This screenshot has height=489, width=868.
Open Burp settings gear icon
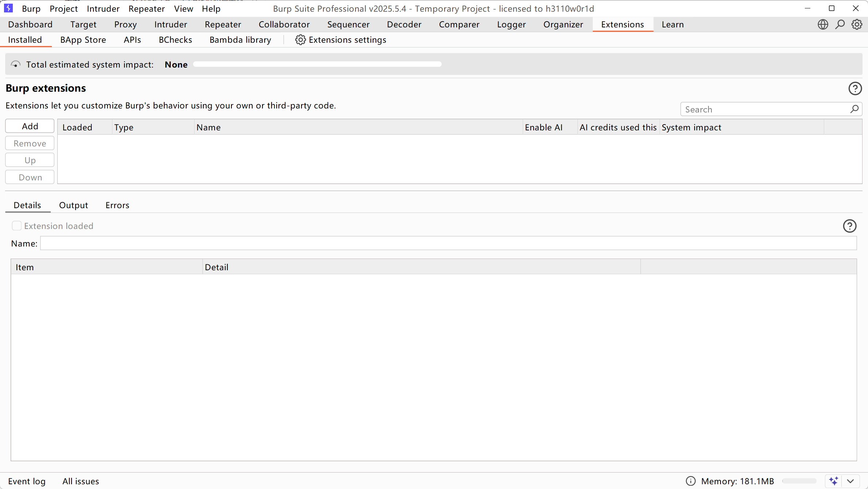coord(857,24)
